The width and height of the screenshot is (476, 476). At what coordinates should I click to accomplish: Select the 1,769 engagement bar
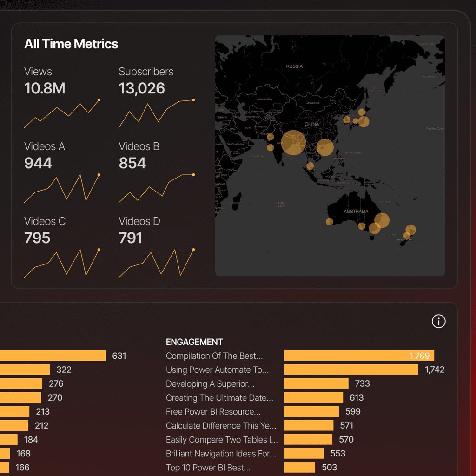pyautogui.click(x=358, y=356)
